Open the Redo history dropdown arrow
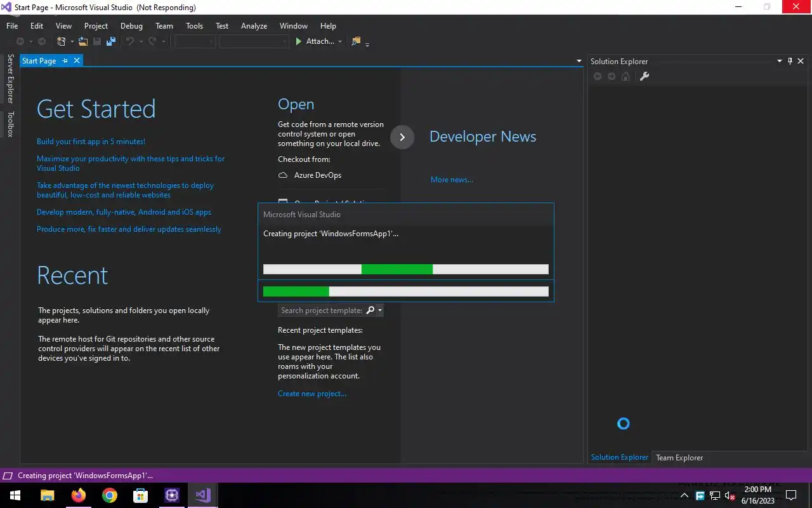This screenshot has height=508, width=812. (x=163, y=42)
